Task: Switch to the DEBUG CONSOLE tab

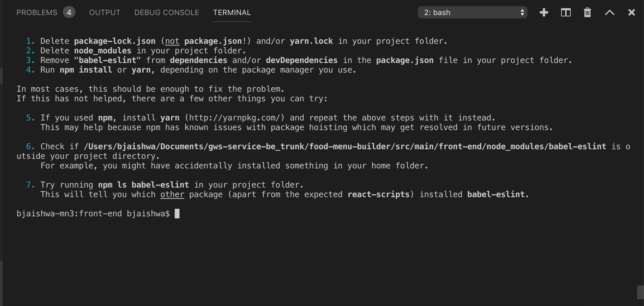Action: pyautogui.click(x=166, y=12)
